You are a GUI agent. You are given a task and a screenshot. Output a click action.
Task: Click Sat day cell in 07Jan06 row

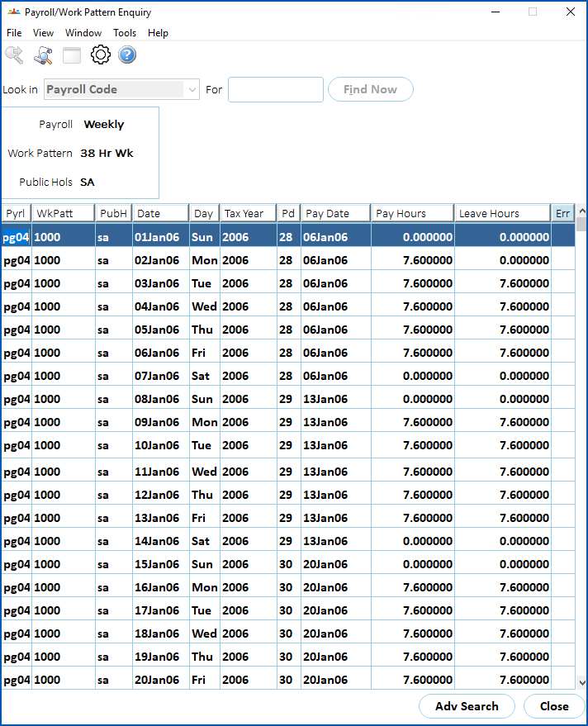tap(205, 376)
